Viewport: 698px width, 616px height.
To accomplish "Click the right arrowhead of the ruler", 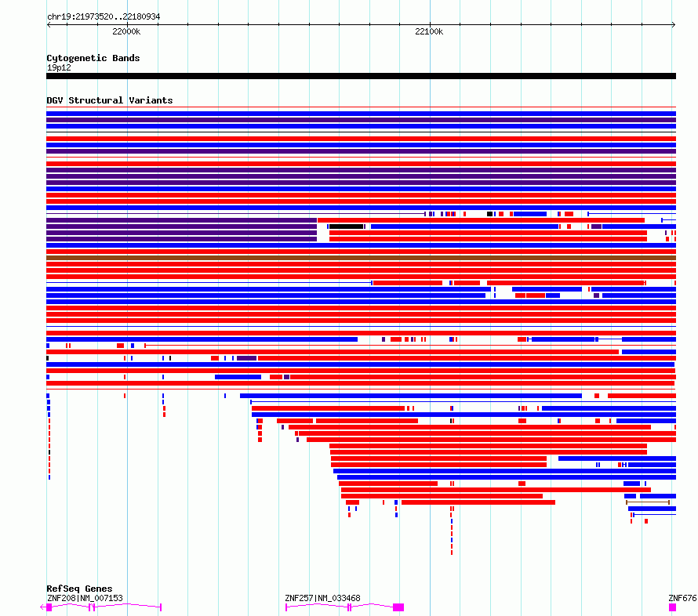I will click(x=674, y=25).
